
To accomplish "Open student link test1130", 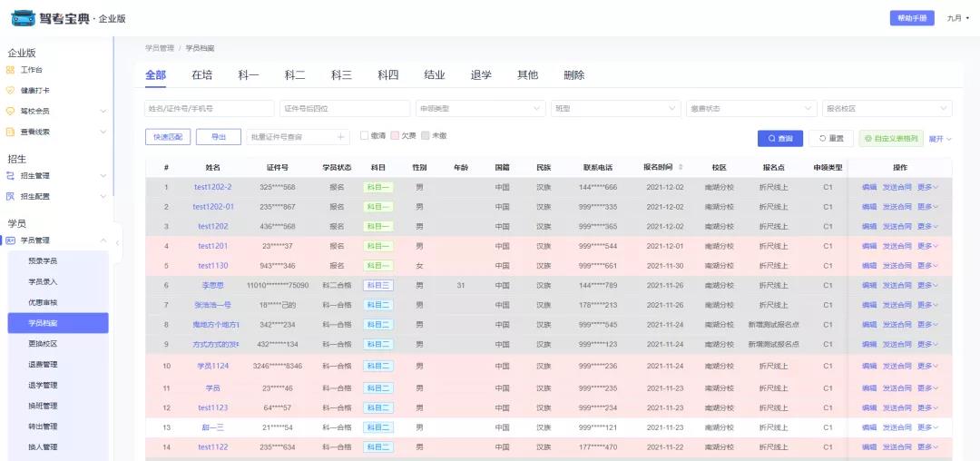I will (213, 266).
